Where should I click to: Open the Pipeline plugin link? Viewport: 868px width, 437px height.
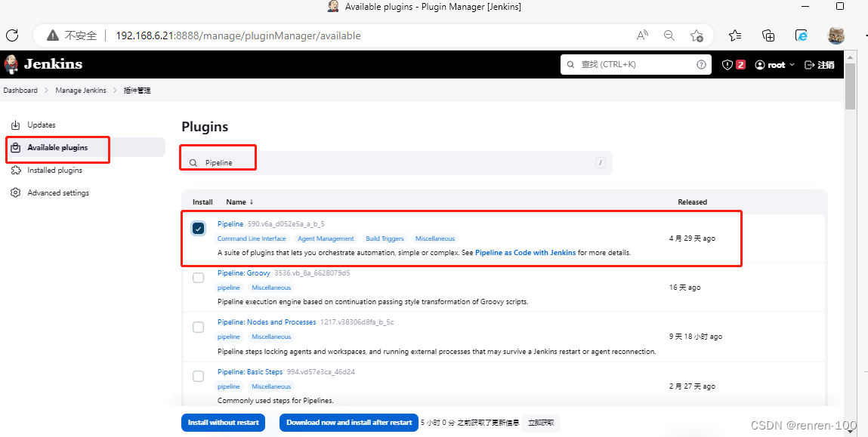[x=230, y=224]
